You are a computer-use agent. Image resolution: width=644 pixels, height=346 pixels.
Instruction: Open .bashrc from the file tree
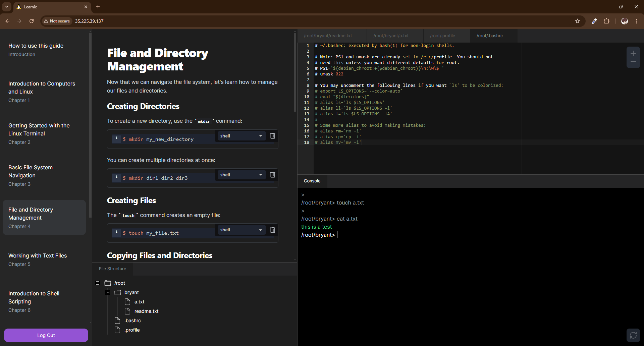tap(132, 321)
